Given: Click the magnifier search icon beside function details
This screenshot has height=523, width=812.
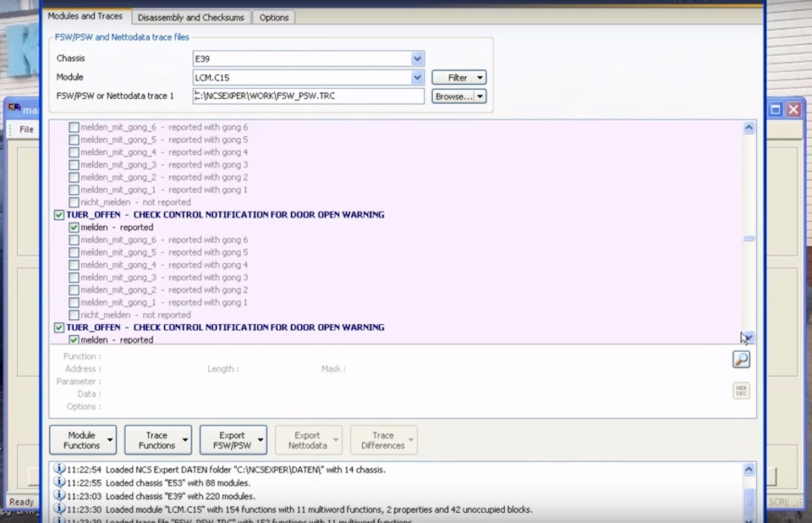Looking at the screenshot, I should click(741, 359).
